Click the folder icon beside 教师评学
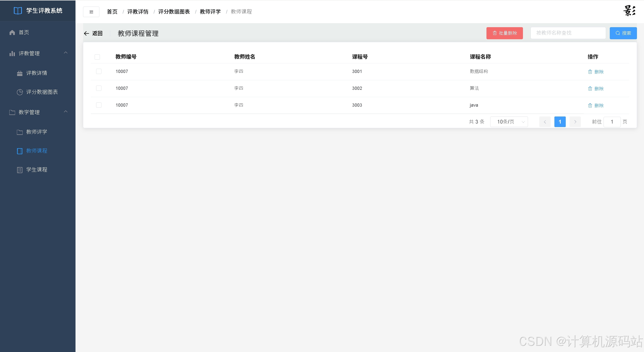Screen dimensions: 644x352 pos(20,132)
